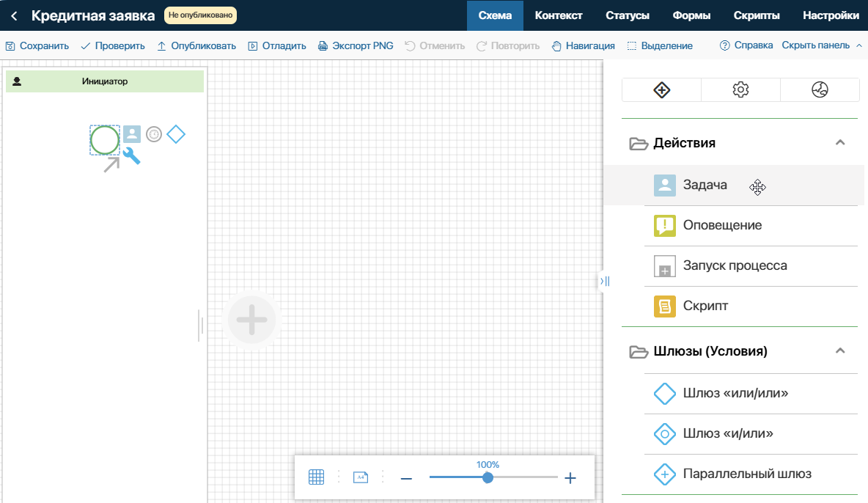The height and width of the screenshot is (503, 868).
Task: Export the diagram with Экспорт PNG
Action: 356,46
